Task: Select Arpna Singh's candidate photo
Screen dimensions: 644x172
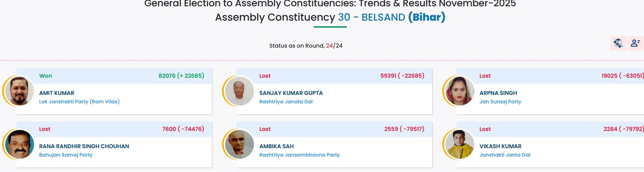Action: click(x=459, y=91)
